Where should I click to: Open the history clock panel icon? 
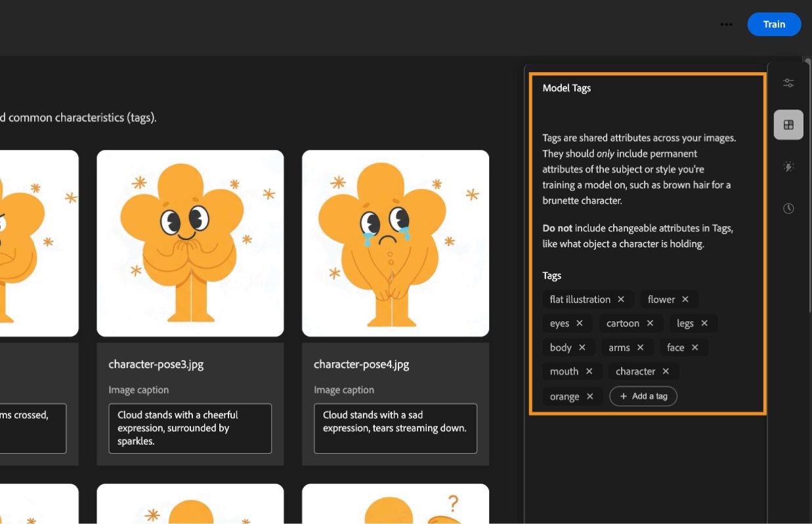(788, 208)
